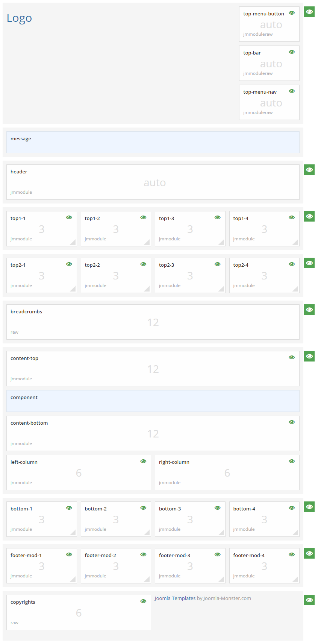Click the resize corner of top1-4 block
Image resolution: width=318 pixels, height=644 pixels.
pyautogui.click(x=295, y=242)
